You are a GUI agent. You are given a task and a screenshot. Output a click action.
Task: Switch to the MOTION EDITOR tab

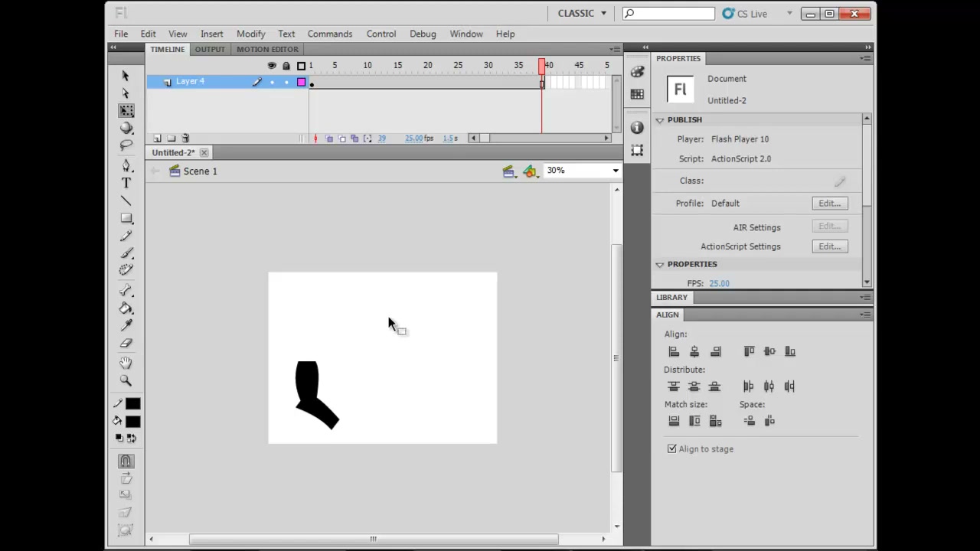(x=267, y=49)
